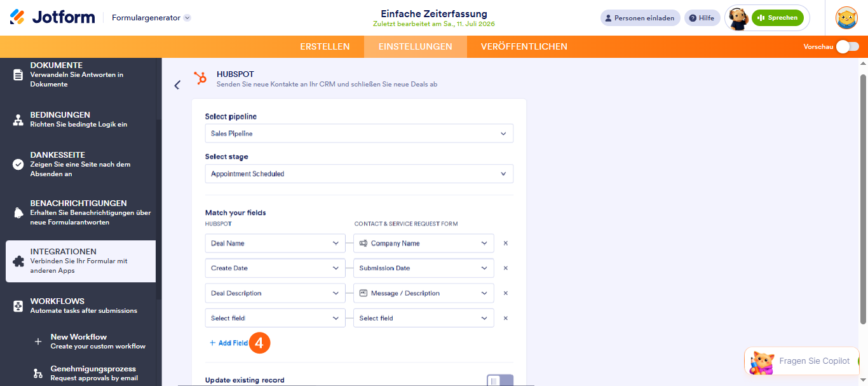Open the Submission Date form field dropdown
Viewport: 868px width, 386px height.
423,268
